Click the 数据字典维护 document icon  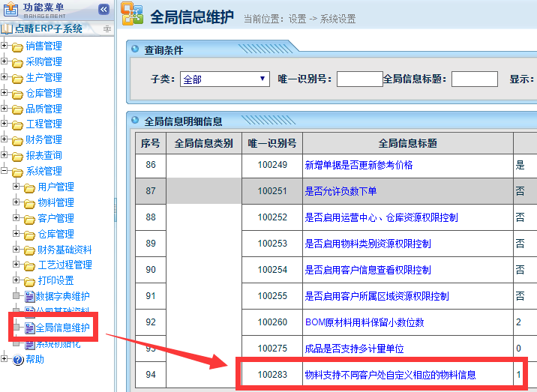(x=30, y=296)
